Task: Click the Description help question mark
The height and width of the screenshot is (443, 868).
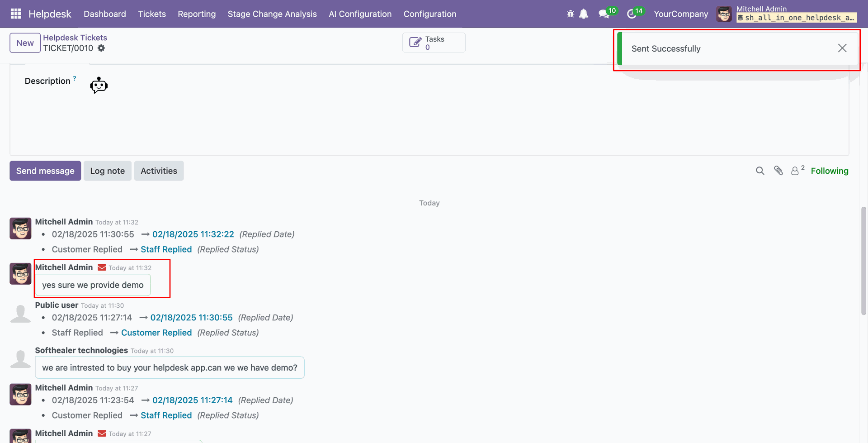Action: click(75, 78)
